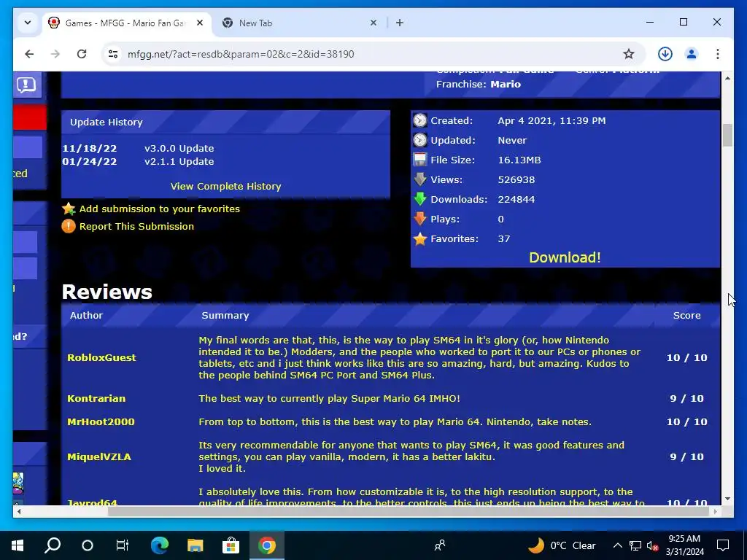Click the gray arrow Views icon
The width and height of the screenshot is (747, 560).
[419, 179]
